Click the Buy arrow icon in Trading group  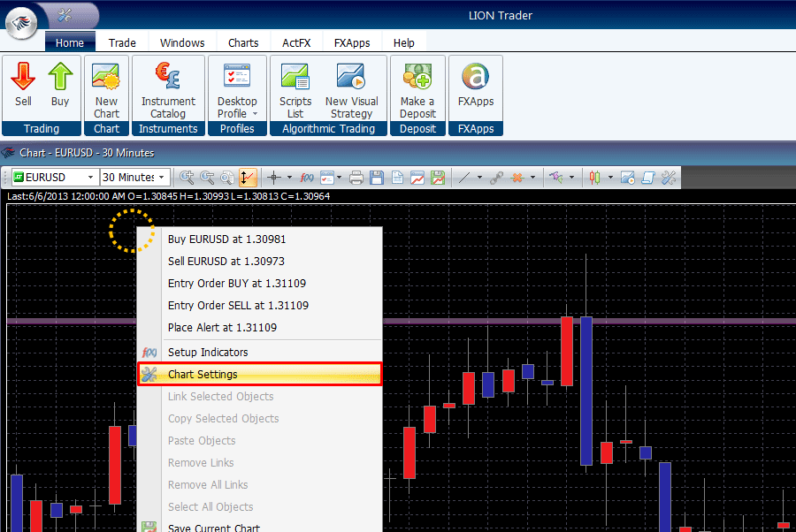[60, 76]
